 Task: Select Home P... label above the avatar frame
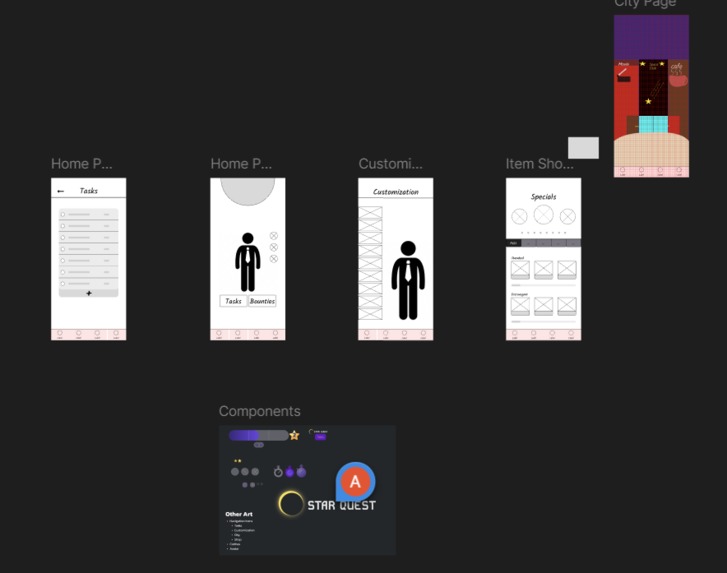(x=241, y=164)
